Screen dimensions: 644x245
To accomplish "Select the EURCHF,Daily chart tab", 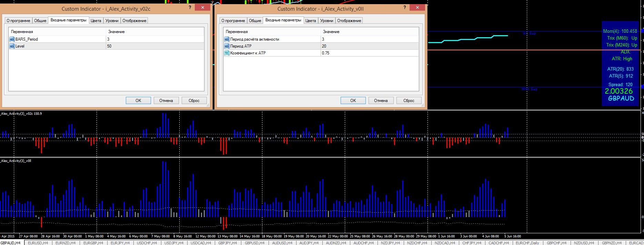I will click(x=527, y=243).
